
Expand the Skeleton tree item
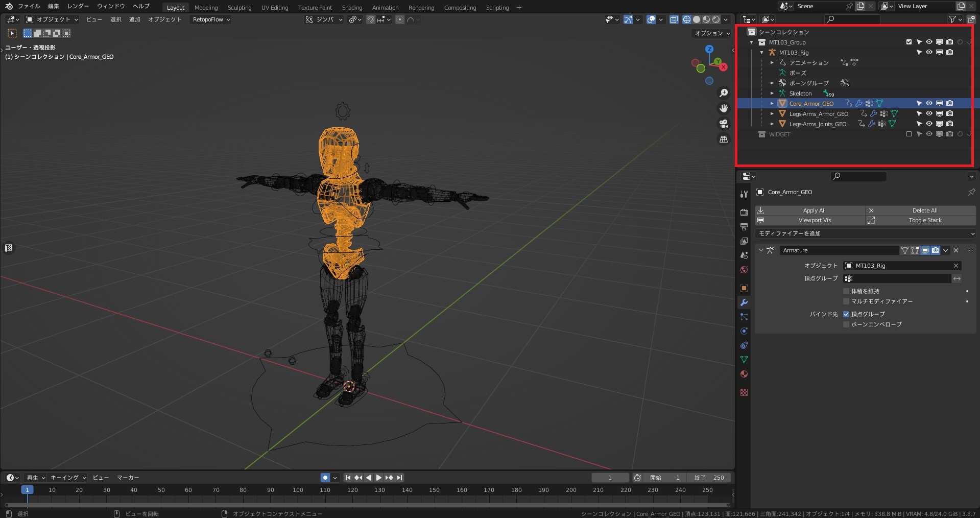click(772, 93)
